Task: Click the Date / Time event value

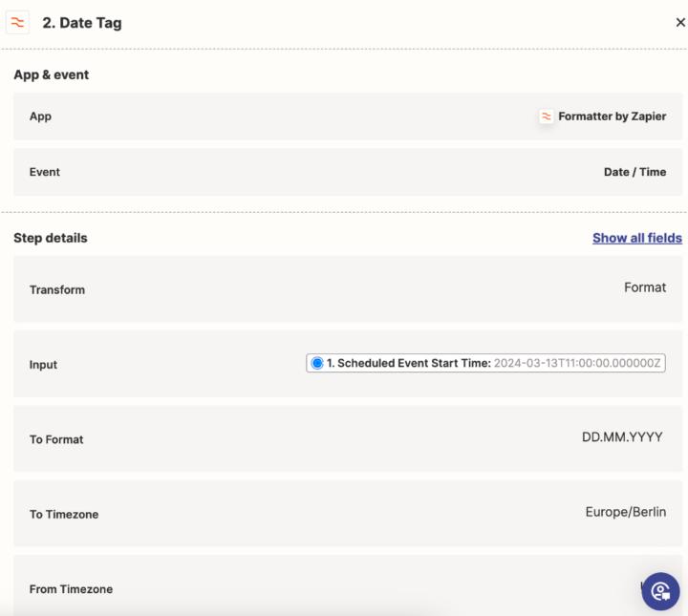Action: coord(634,172)
